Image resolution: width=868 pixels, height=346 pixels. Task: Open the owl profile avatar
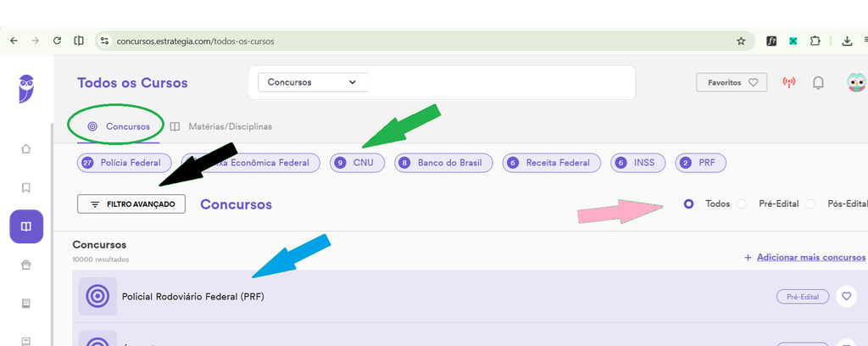[858, 82]
